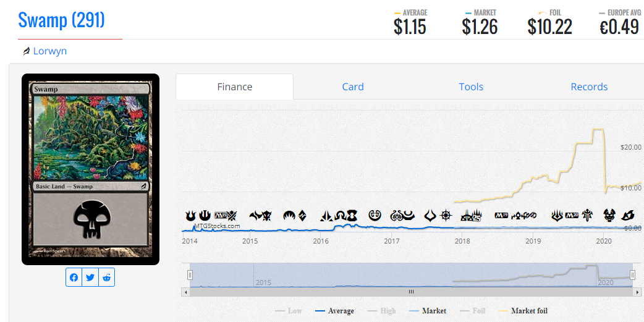Screen dimensions: 644x322
Task: Click Battle for Zendikar set marker
Action: pos(303,215)
